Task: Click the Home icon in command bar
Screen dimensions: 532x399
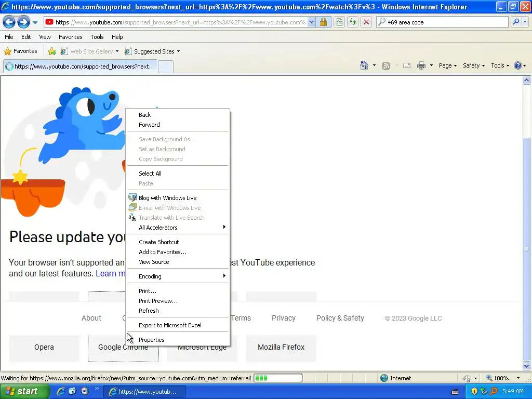Action: tap(364, 65)
